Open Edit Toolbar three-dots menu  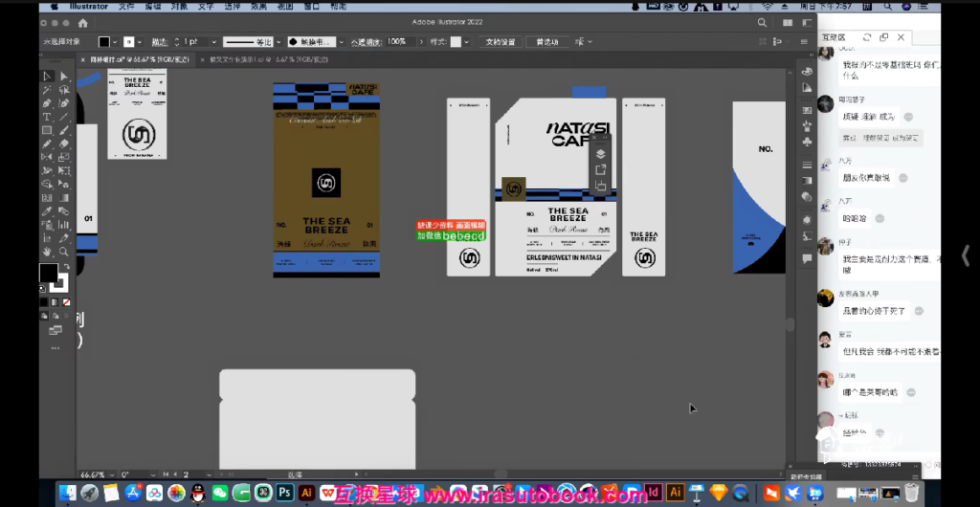click(56, 348)
